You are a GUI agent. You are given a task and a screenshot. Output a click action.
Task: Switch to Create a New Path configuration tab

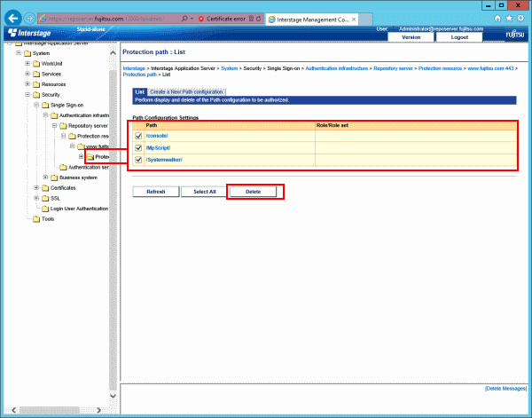[186, 92]
